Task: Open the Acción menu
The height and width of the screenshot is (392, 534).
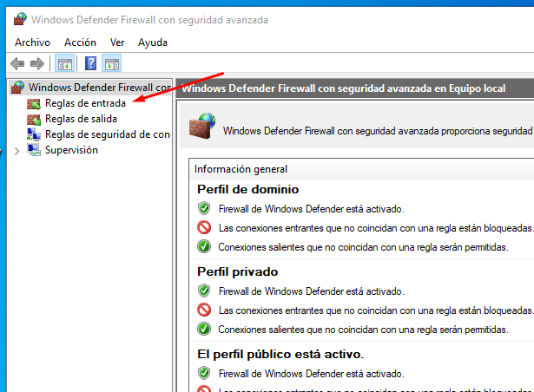Action: (80, 42)
